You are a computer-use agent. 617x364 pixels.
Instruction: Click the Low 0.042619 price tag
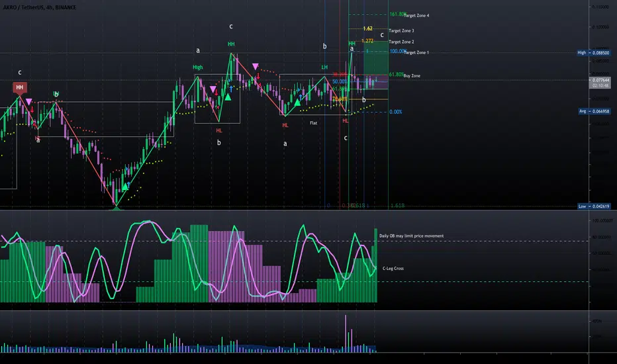(x=594, y=206)
